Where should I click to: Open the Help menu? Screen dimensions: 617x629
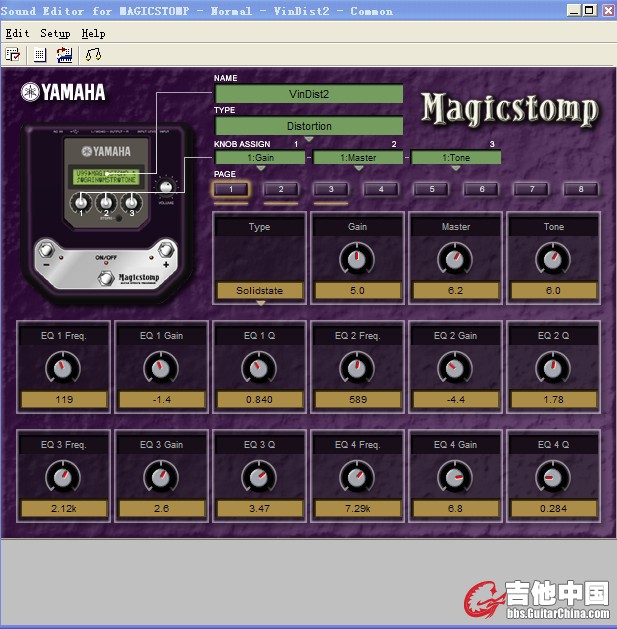[93, 33]
